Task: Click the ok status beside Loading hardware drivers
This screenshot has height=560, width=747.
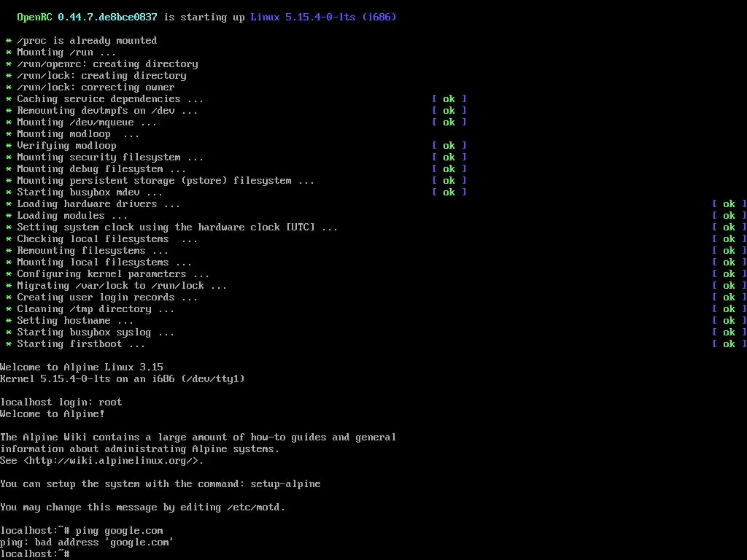Action: tap(729, 204)
